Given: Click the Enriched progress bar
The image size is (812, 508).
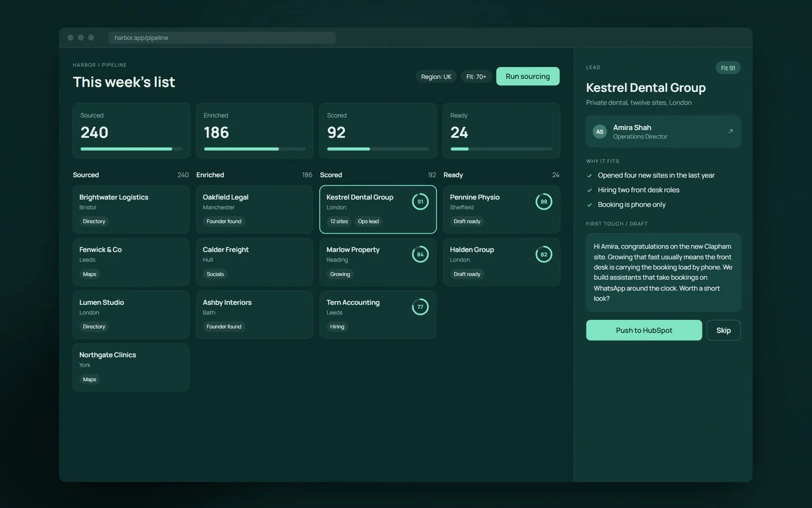Looking at the screenshot, I should [255, 149].
